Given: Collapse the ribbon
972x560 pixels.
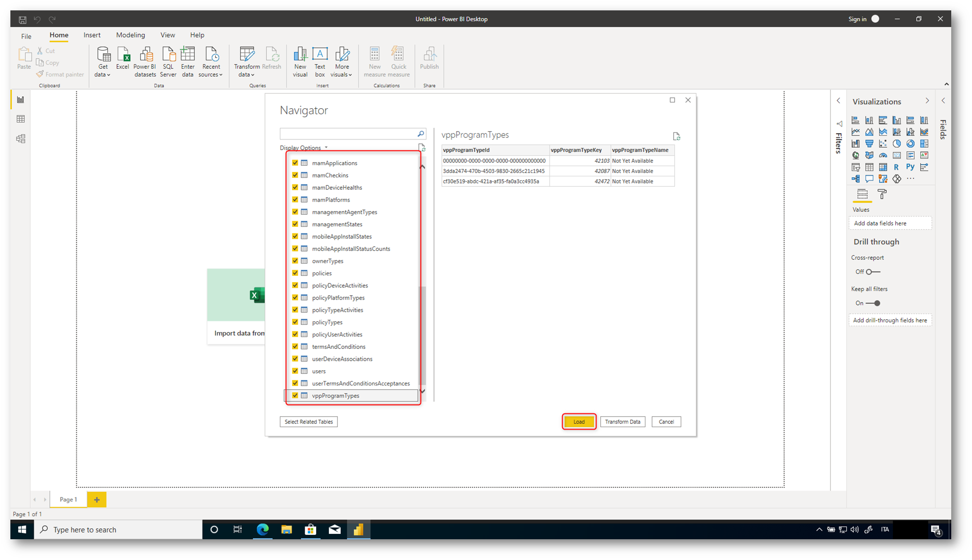Looking at the screenshot, I should coord(946,85).
